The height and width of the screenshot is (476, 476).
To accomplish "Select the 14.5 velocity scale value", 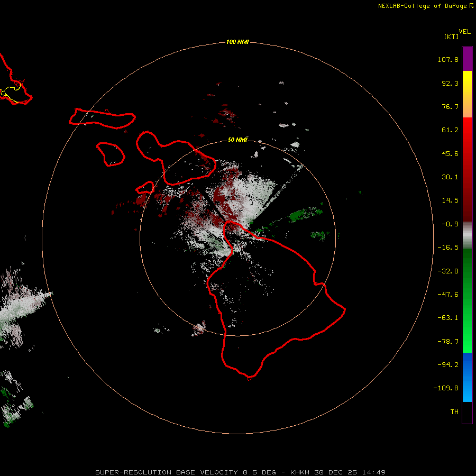I will (x=450, y=200).
